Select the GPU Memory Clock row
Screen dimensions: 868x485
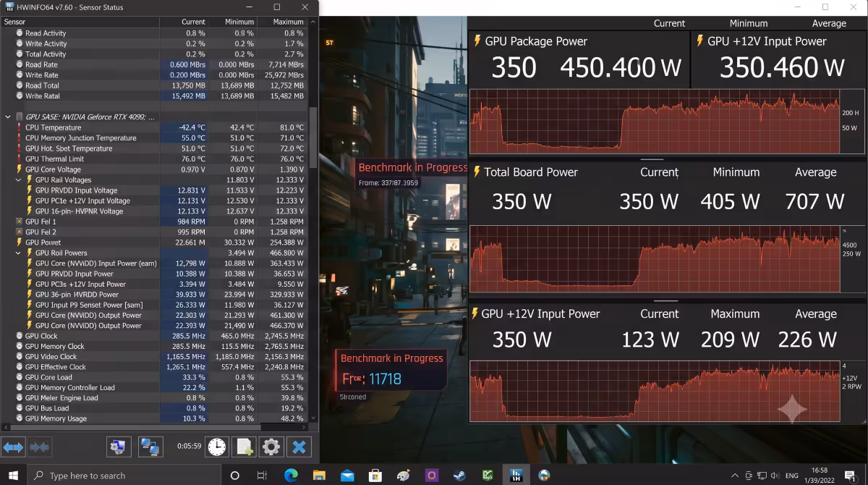154,346
